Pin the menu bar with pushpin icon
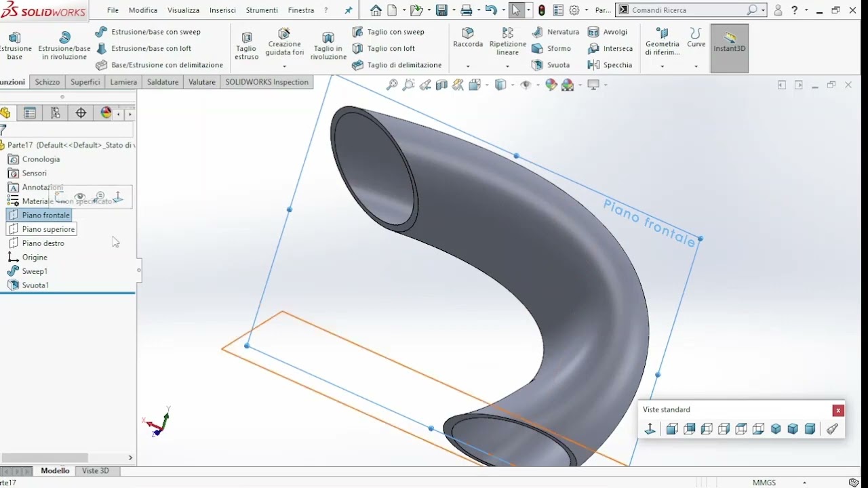Screen dimensions: 868x488 point(349,10)
